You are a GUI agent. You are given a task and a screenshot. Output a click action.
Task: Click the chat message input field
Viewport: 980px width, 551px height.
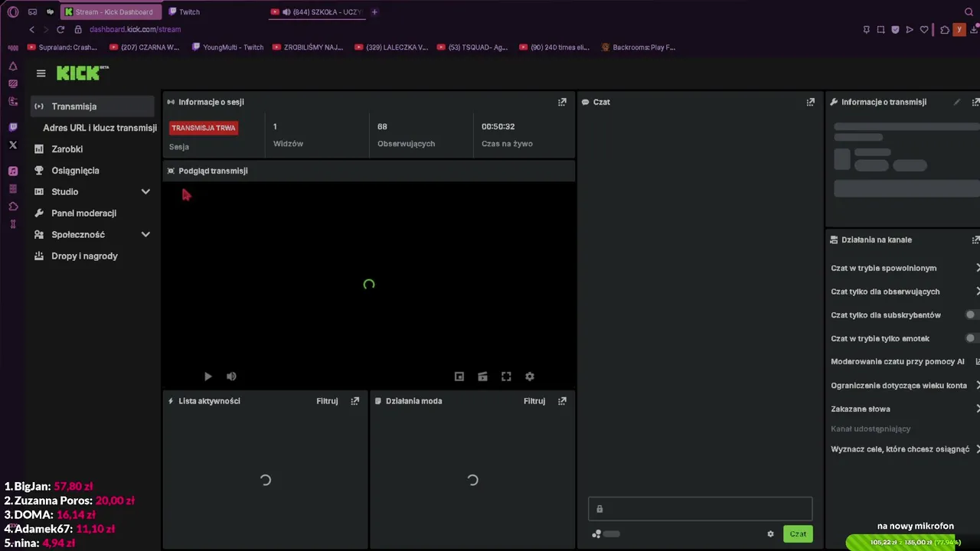[x=700, y=509]
